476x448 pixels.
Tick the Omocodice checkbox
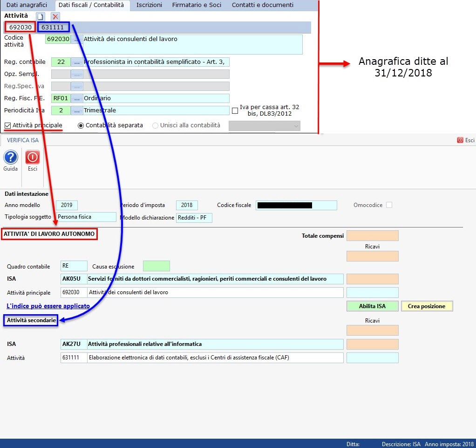(389, 205)
